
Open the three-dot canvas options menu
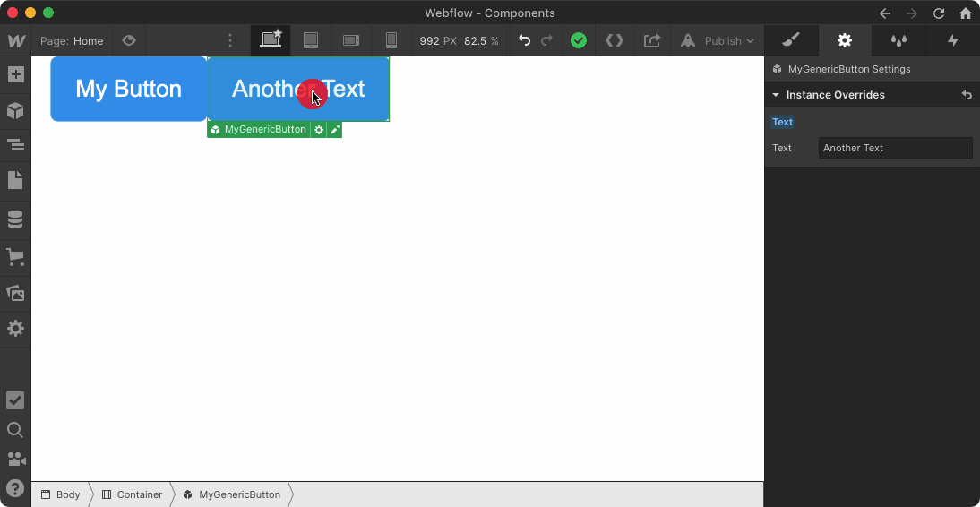pyautogui.click(x=230, y=40)
